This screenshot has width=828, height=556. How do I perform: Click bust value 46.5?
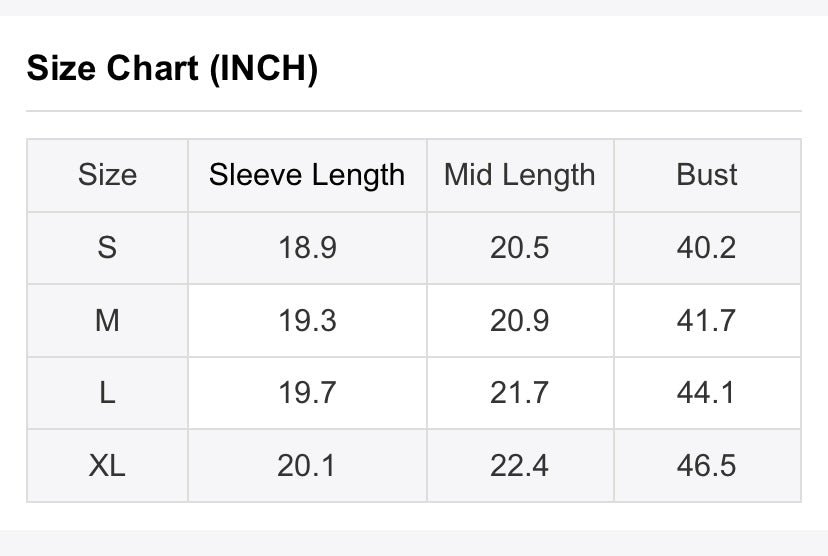[707, 465]
